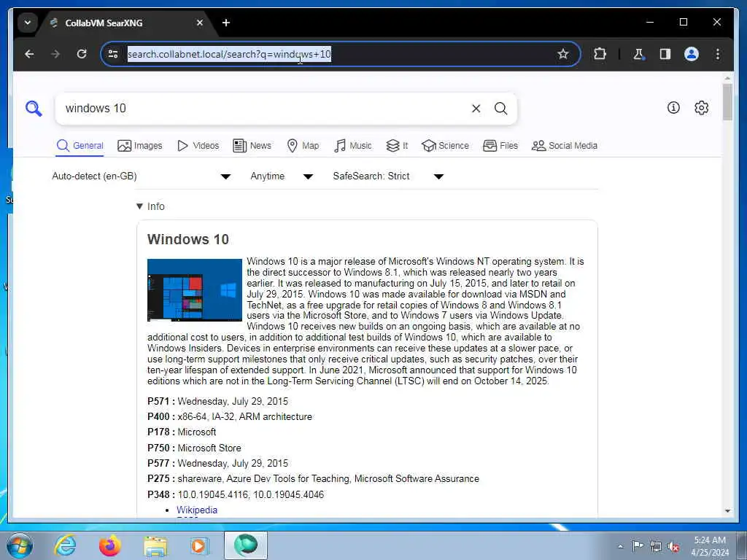Reload the page with refresh icon
Viewport: 747px width, 560px height.
click(82, 54)
